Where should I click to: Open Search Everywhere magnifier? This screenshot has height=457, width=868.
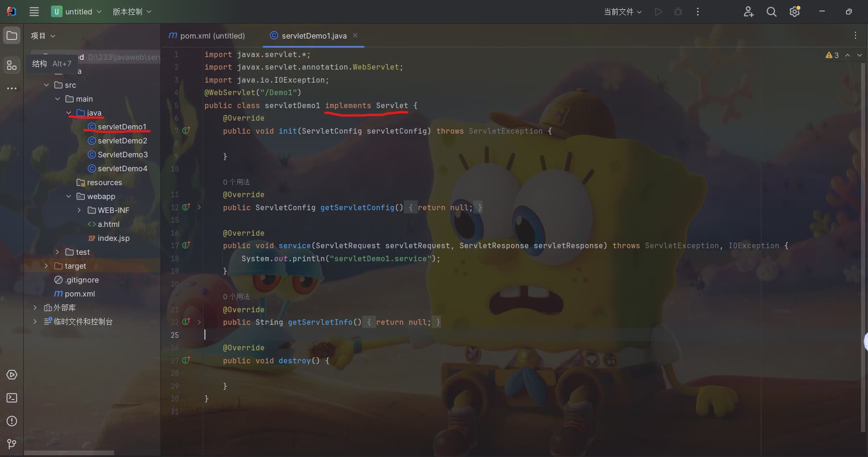(x=772, y=12)
